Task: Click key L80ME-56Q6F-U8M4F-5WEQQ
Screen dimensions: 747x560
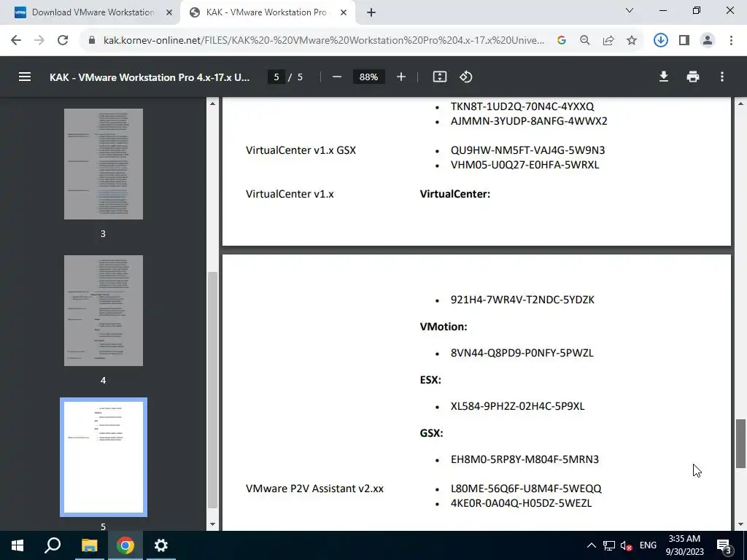Action: tap(526, 489)
